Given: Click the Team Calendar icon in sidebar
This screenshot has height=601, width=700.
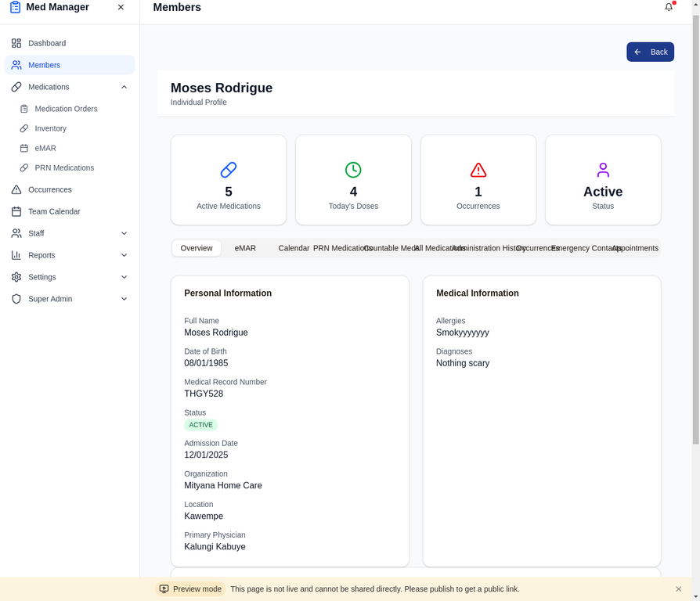Looking at the screenshot, I should (16, 211).
